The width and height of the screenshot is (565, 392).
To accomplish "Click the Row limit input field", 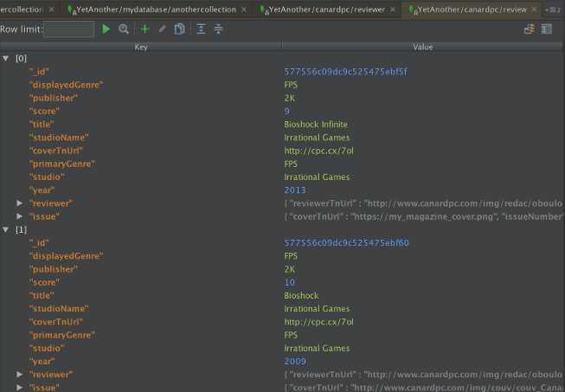I will point(69,29).
